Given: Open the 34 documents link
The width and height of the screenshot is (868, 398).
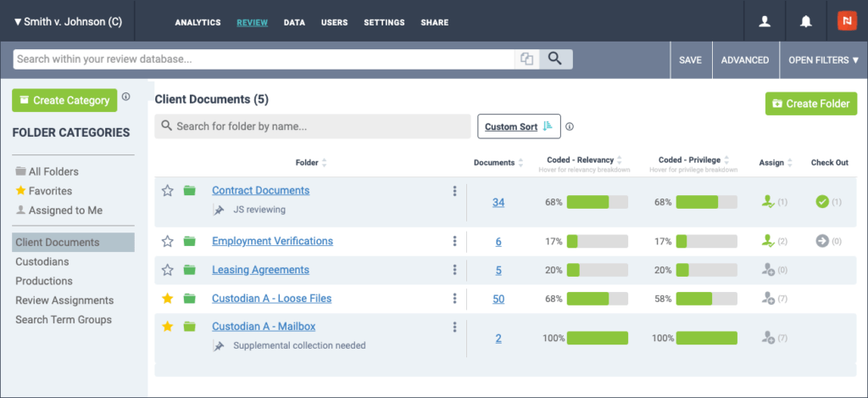Looking at the screenshot, I should pos(498,202).
